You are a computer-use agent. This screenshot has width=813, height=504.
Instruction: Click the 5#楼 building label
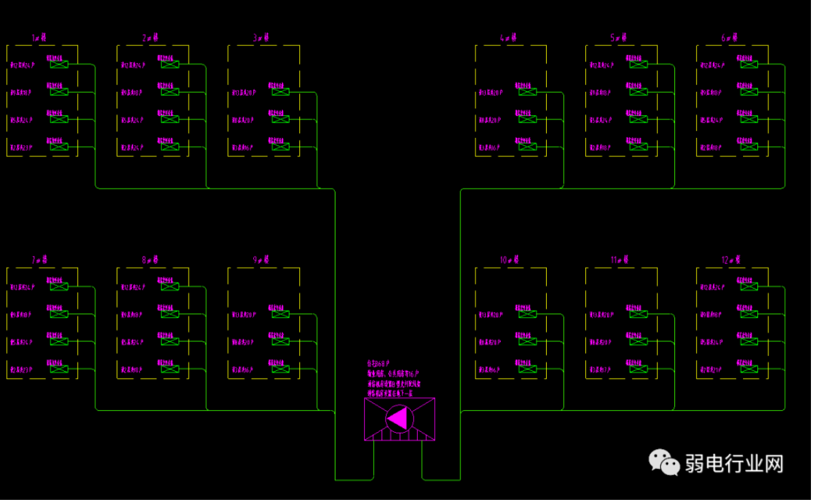pyautogui.click(x=620, y=38)
